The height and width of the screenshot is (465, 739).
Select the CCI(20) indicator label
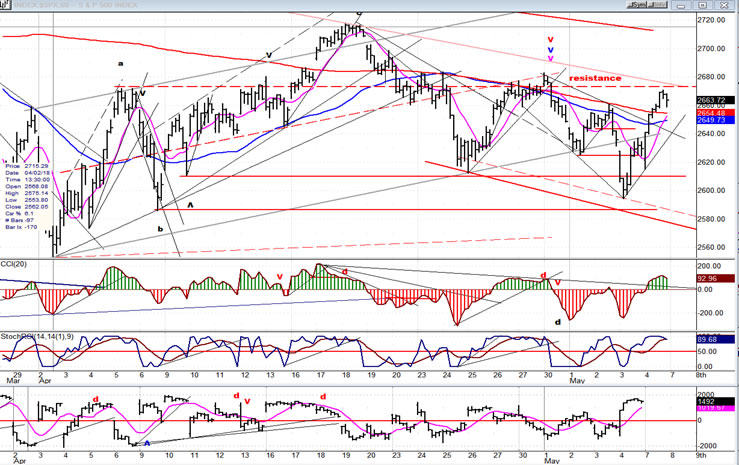tap(14, 264)
